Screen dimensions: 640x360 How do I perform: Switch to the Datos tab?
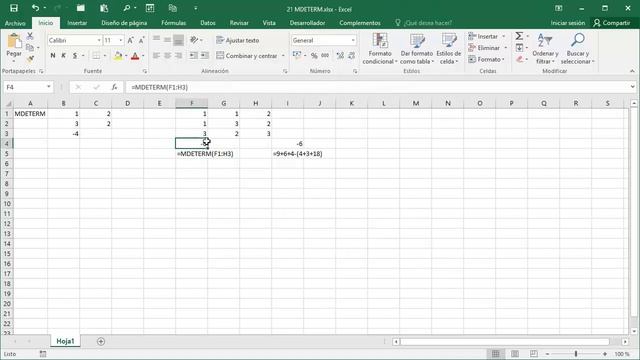(x=208, y=23)
